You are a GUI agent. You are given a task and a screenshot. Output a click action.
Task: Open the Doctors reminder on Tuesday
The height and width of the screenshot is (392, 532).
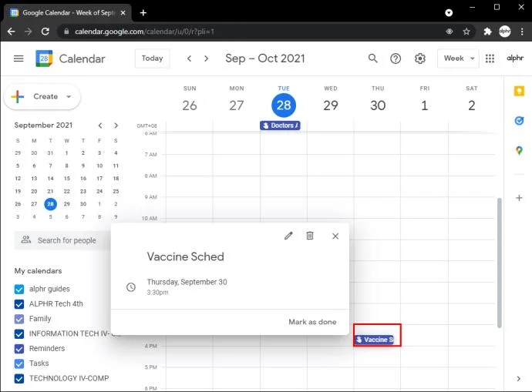(280, 126)
